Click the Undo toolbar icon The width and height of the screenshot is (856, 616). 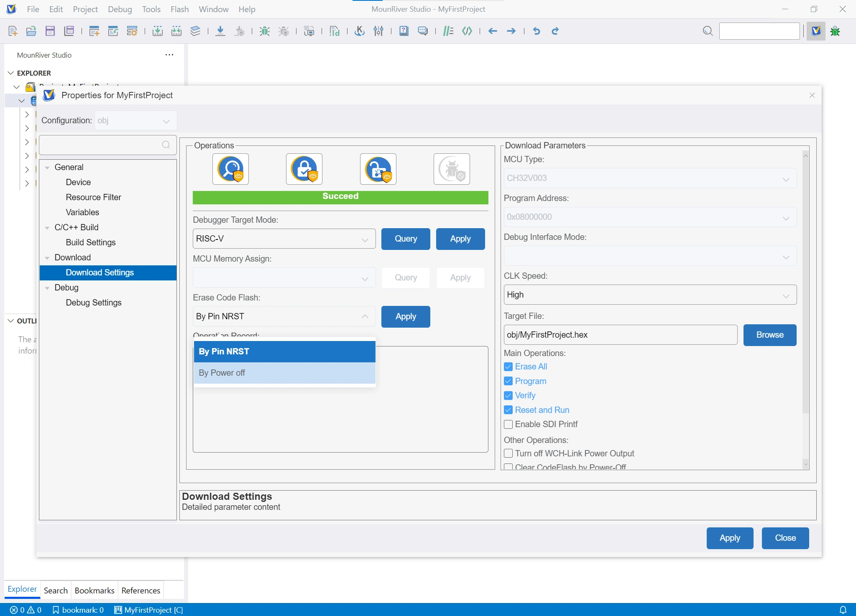[537, 31]
